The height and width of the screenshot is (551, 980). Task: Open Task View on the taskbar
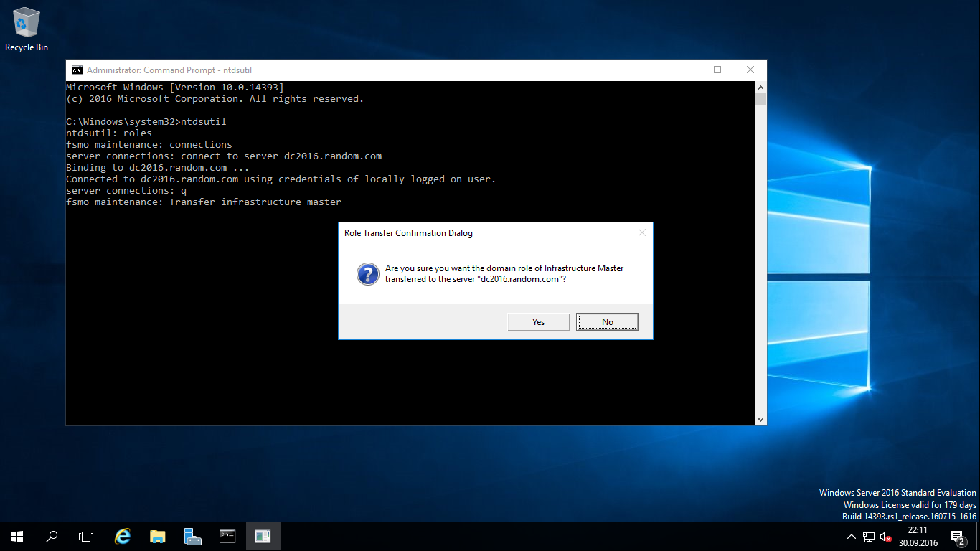click(86, 537)
